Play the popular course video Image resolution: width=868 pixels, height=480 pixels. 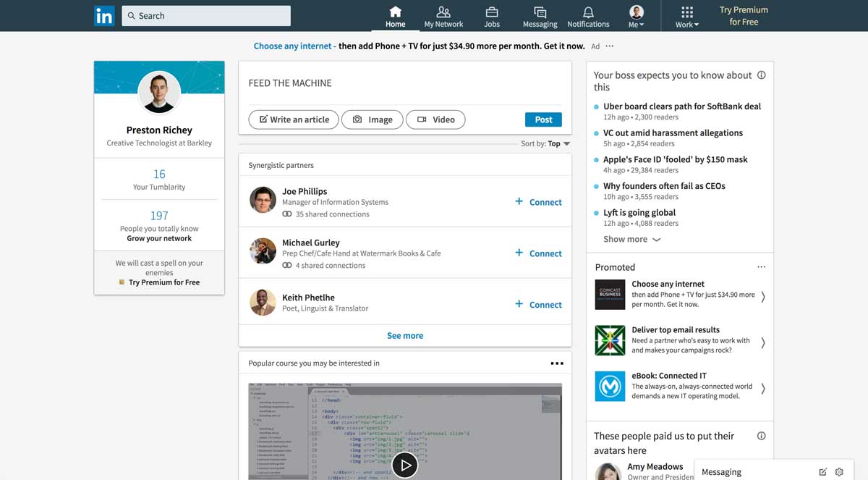(404, 466)
